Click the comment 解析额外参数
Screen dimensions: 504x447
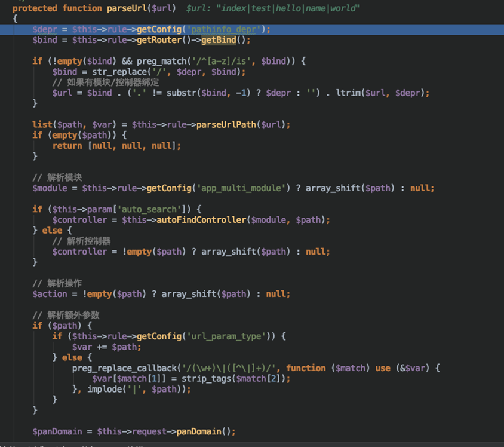pyautogui.click(x=66, y=315)
